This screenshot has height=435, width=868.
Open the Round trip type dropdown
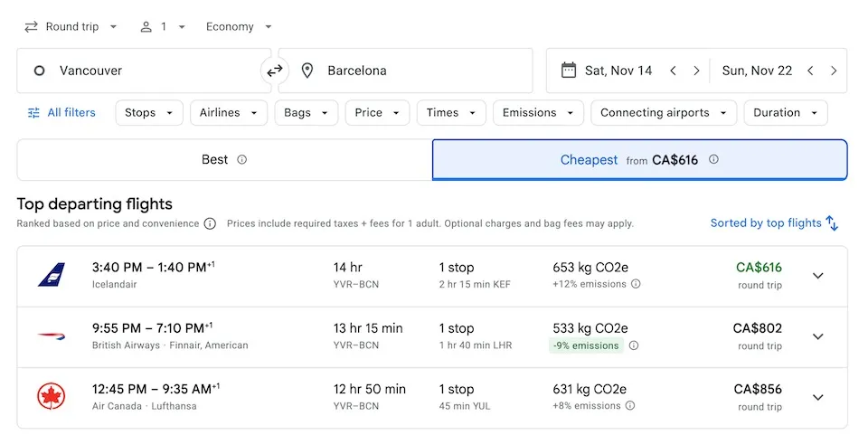click(71, 26)
